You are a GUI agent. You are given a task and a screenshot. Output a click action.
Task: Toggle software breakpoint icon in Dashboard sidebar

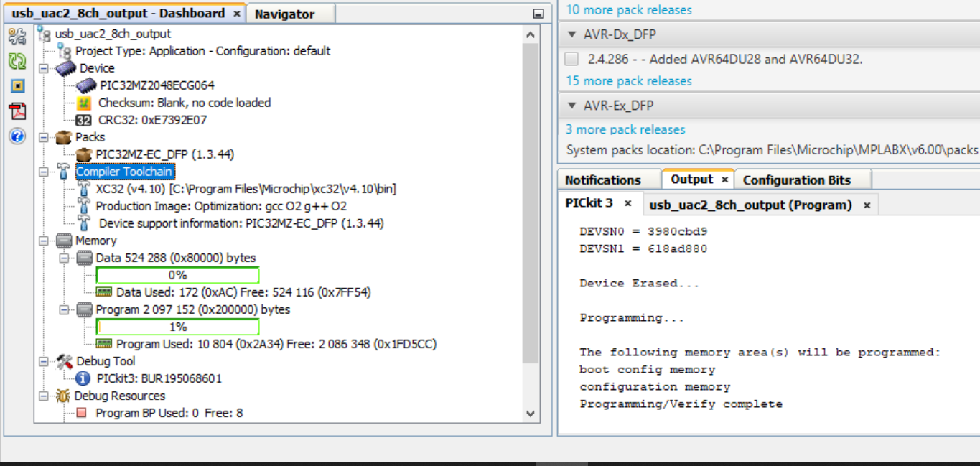pyautogui.click(x=17, y=86)
